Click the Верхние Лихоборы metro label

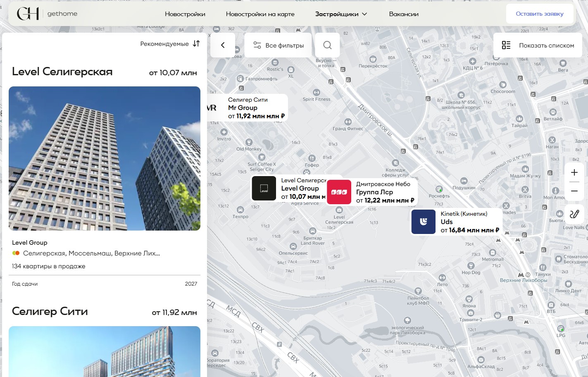524,280
